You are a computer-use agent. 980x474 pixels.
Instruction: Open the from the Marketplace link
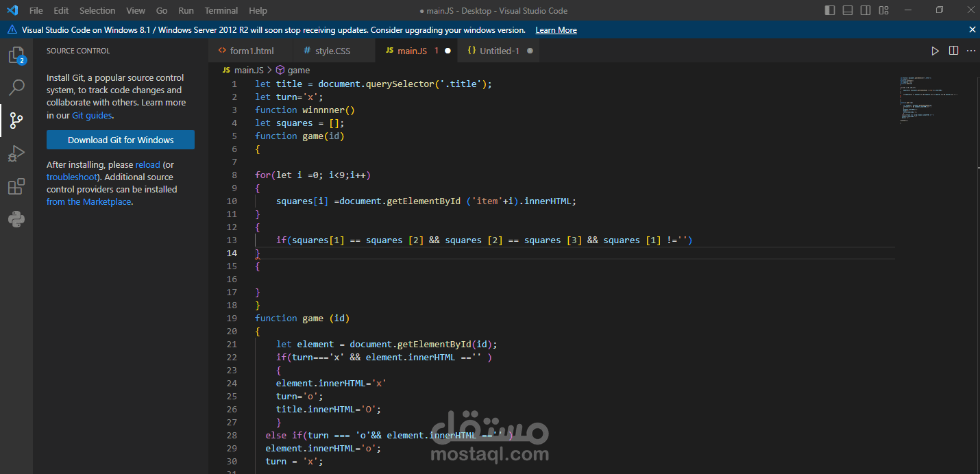[x=88, y=201]
